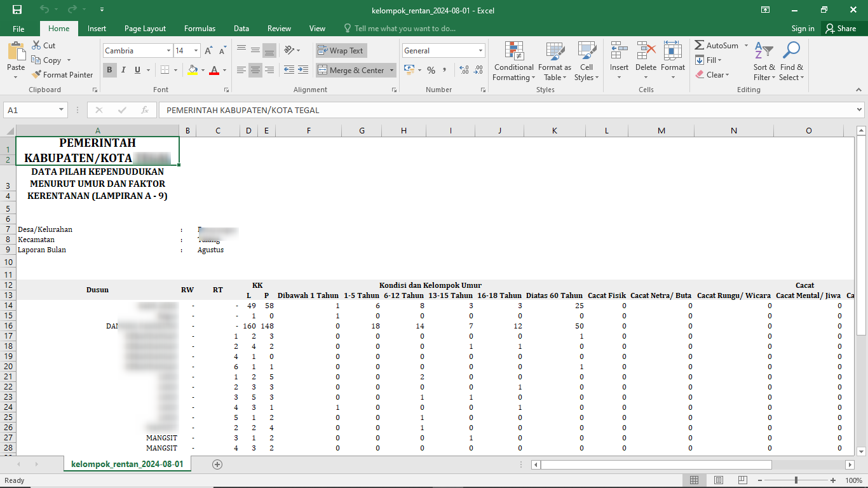Toggle Bold formatting

[x=109, y=70]
